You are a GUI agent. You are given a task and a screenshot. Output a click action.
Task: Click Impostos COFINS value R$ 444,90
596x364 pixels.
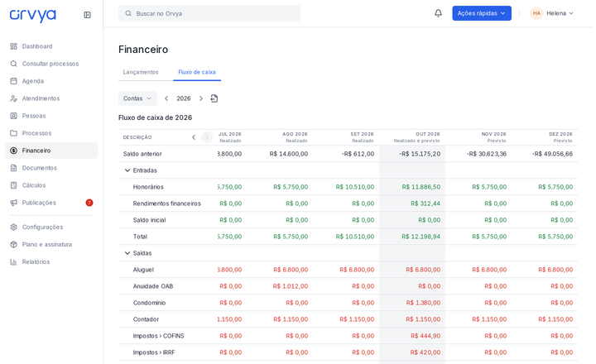click(425, 336)
